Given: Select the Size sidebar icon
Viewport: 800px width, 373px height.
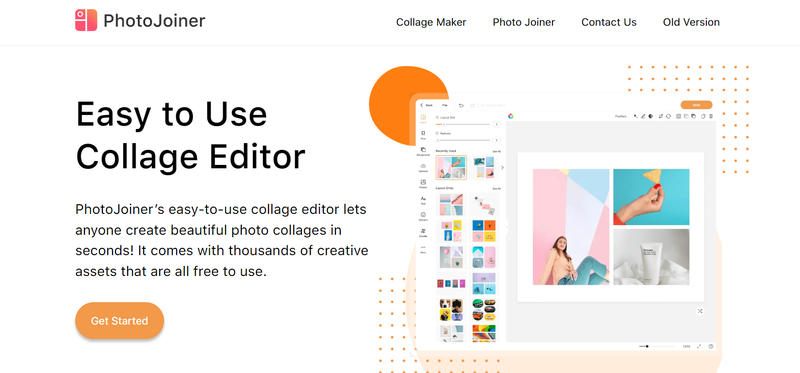Looking at the screenshot, I should point(423,135).
